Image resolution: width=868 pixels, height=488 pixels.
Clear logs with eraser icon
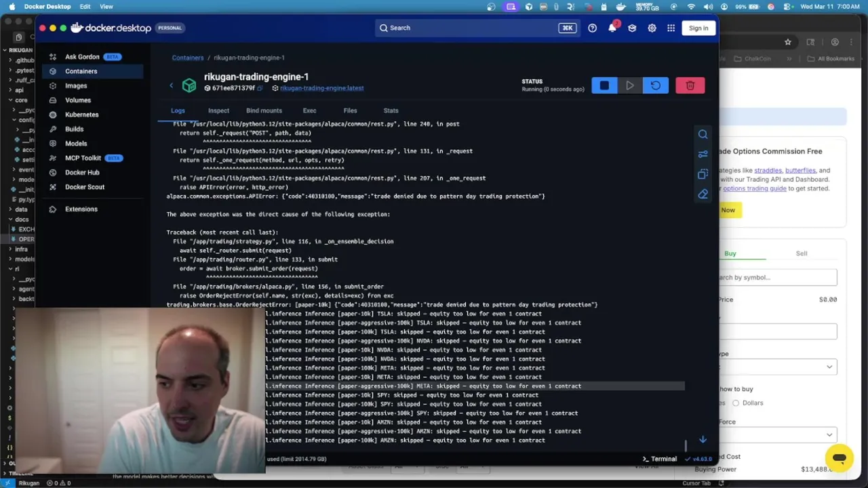[x=703, y=194]
